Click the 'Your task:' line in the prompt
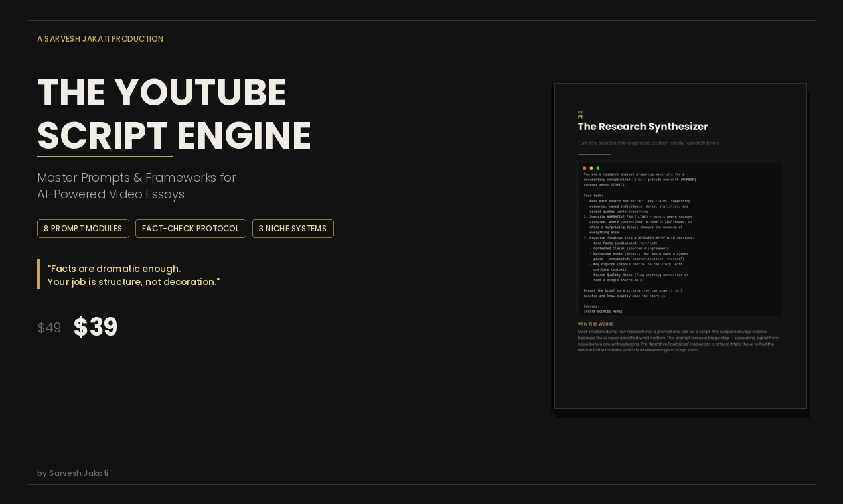Viewport: 843px width, 504px height. (593, 196)
